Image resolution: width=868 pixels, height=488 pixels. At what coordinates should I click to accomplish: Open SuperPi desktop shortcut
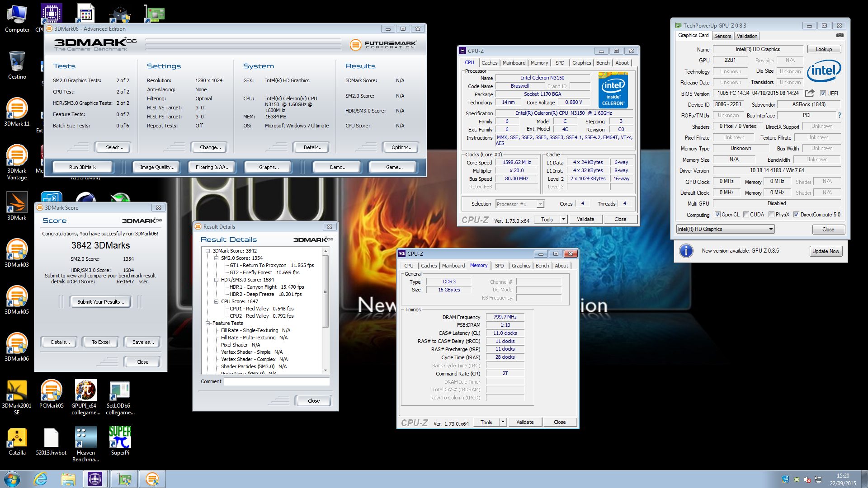120,441
